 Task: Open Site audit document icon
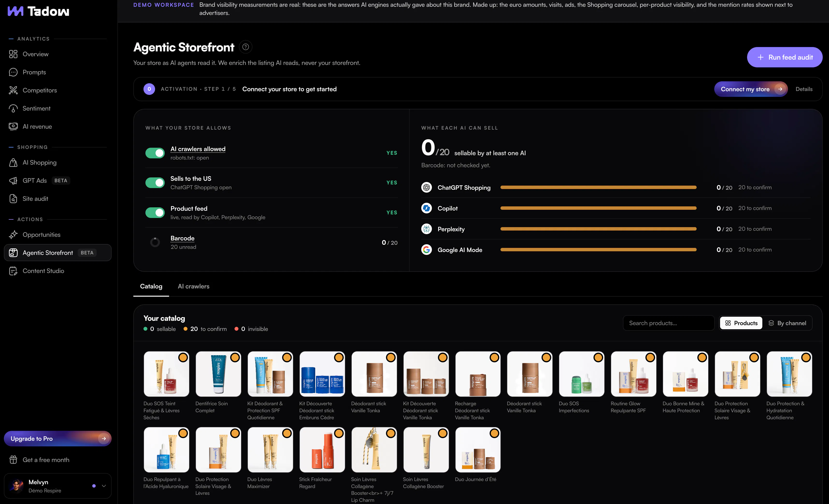tap(13, 199)
